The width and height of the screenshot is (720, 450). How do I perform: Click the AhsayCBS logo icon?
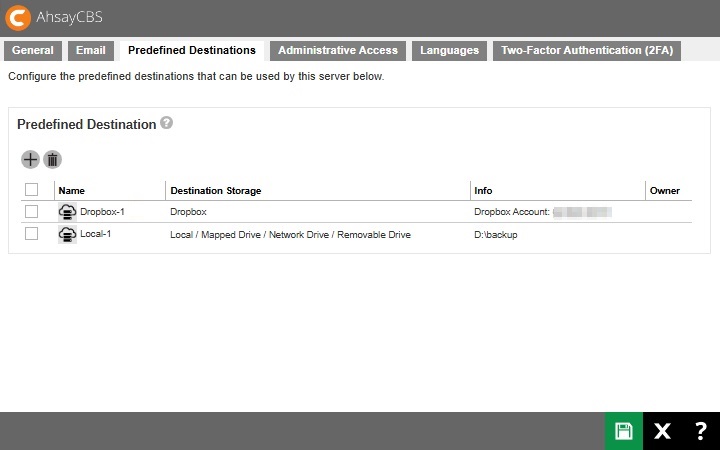tap(17, 17)
